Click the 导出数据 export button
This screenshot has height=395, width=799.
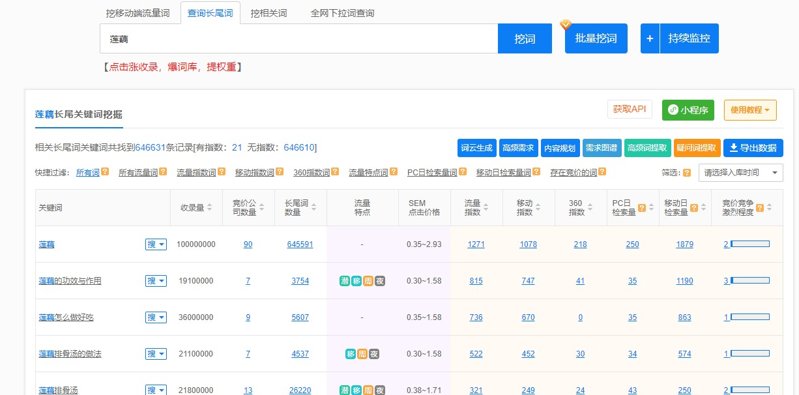753,148
